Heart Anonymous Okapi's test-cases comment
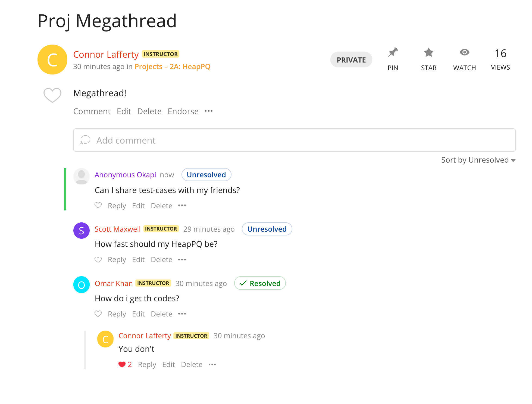 pos(98,206)
